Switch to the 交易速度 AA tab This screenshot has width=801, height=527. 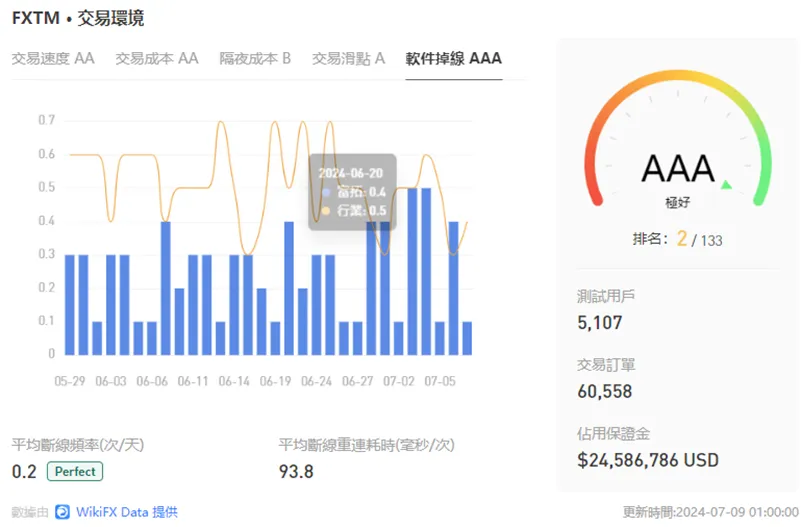(53, 58)
